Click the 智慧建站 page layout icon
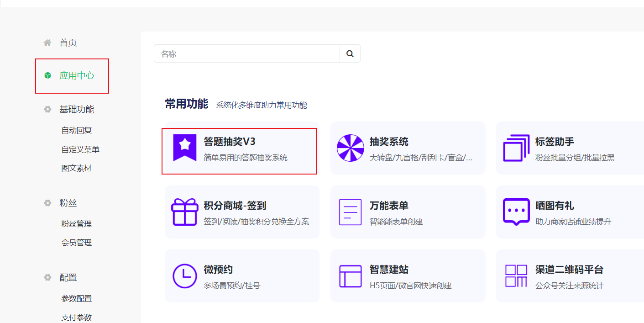Viewport: 644px width, 323px height. 350,275
